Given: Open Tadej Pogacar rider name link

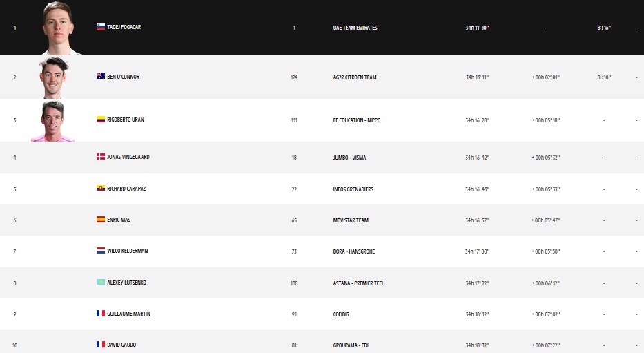Looking at the screenshot, I should click(124, 28).
